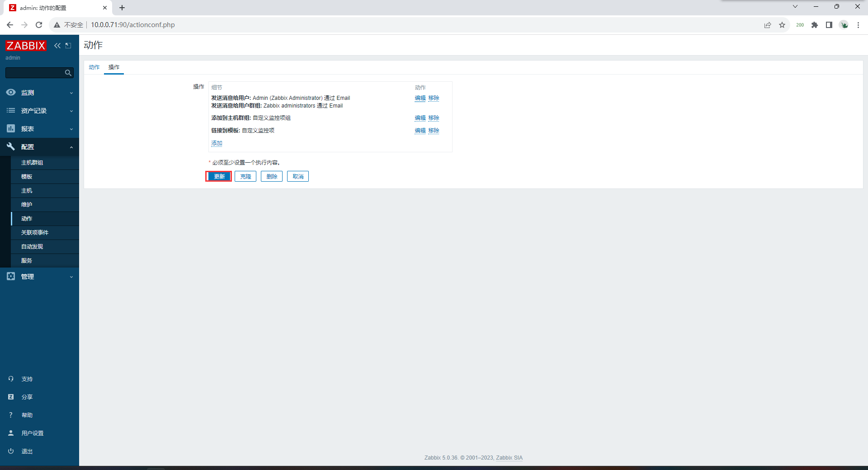The height and width of the screenshot is (470, 868).
Task: Click the Zabbix logo in sidebar
Action: pos(26,46)
